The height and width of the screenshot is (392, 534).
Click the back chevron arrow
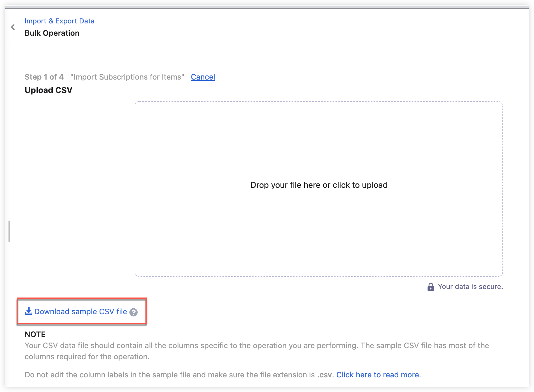13,27
